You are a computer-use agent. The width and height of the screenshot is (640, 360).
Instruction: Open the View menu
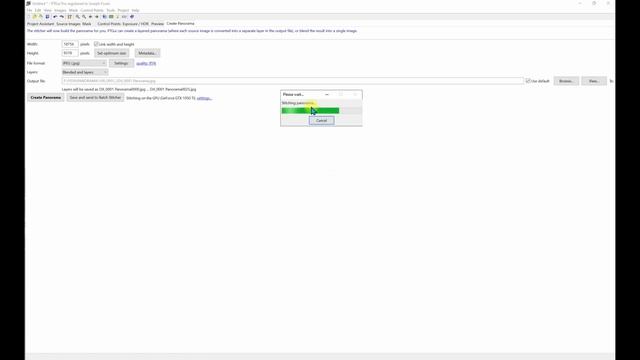(x=48, y=10)
